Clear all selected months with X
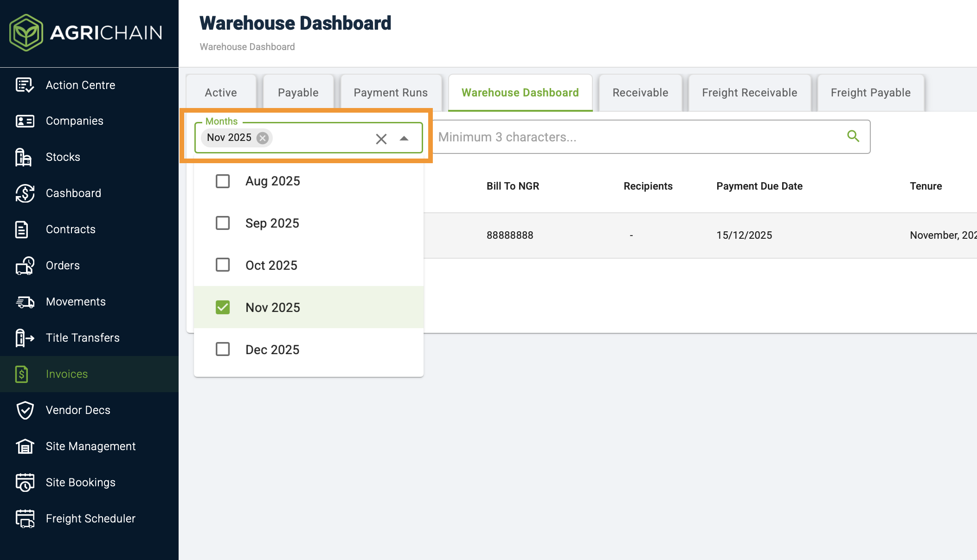977x560 pixels. (x=381, y=139)
